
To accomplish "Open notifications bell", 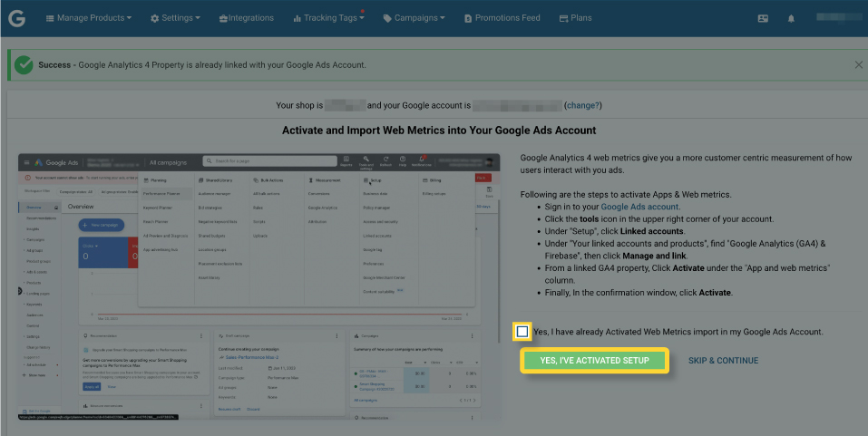I will pyautogui.click(x=791, y=18).
